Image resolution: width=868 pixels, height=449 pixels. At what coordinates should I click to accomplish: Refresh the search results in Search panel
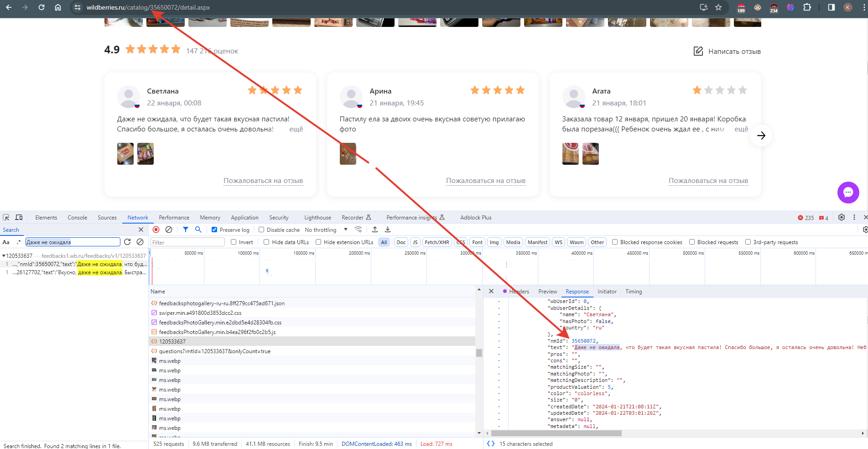[127, 242]
